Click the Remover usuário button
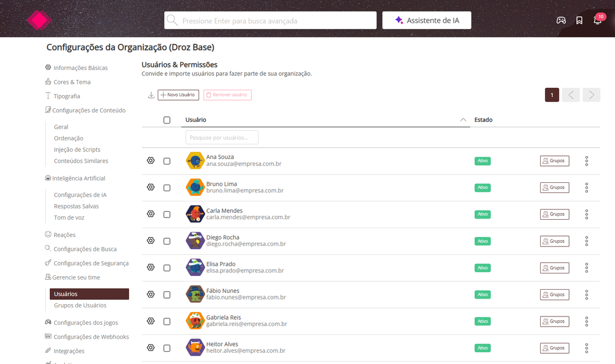Image resolution: width=615 pixels, height=364 pixels. [228, 95]
